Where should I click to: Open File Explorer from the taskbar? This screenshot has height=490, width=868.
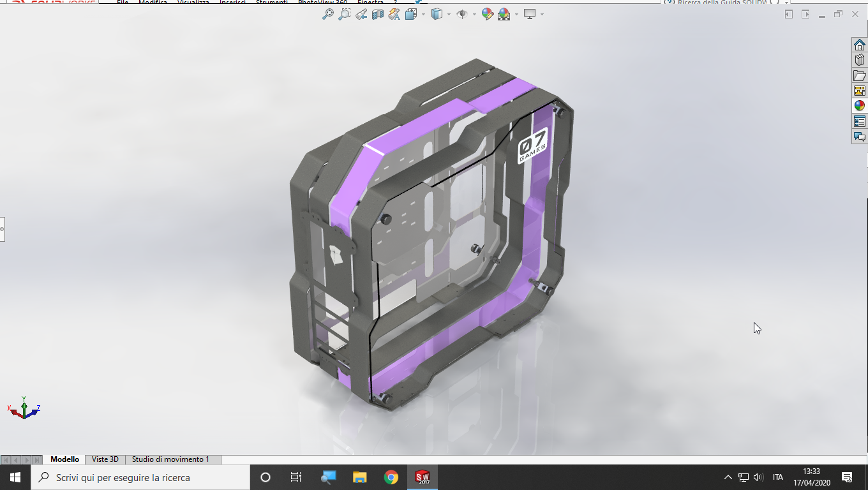[x=360, y=477]
